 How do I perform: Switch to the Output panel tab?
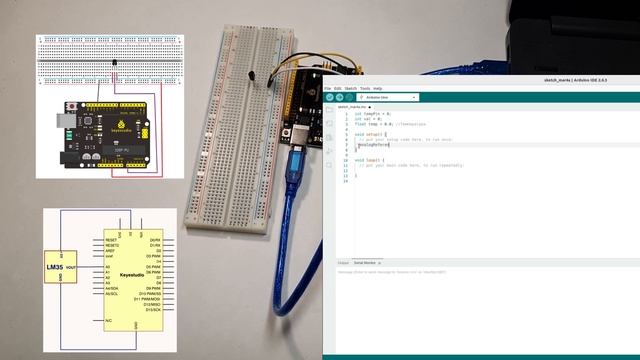343,263
